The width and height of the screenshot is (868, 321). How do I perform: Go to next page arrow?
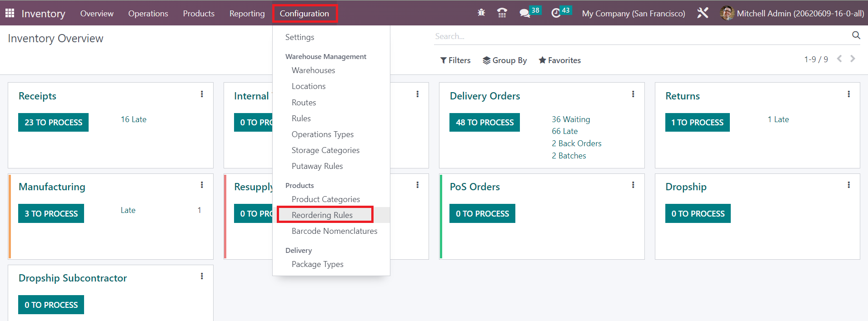point(853,59)
